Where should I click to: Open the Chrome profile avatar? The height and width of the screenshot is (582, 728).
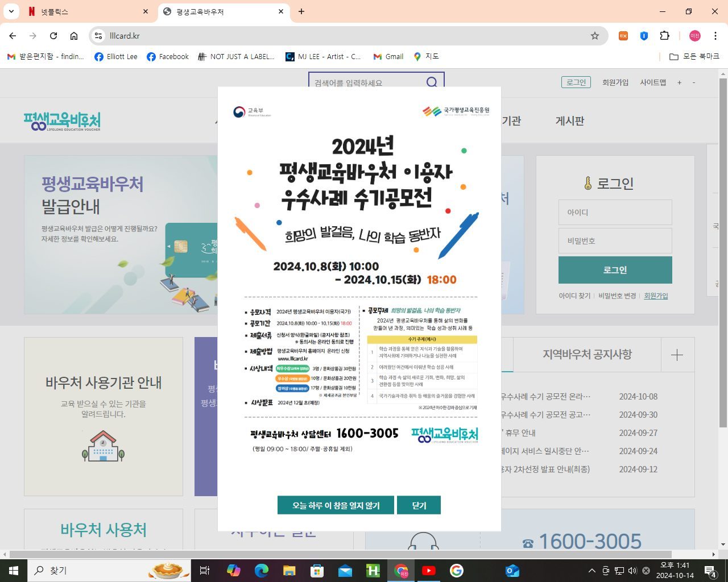[694, 36]
